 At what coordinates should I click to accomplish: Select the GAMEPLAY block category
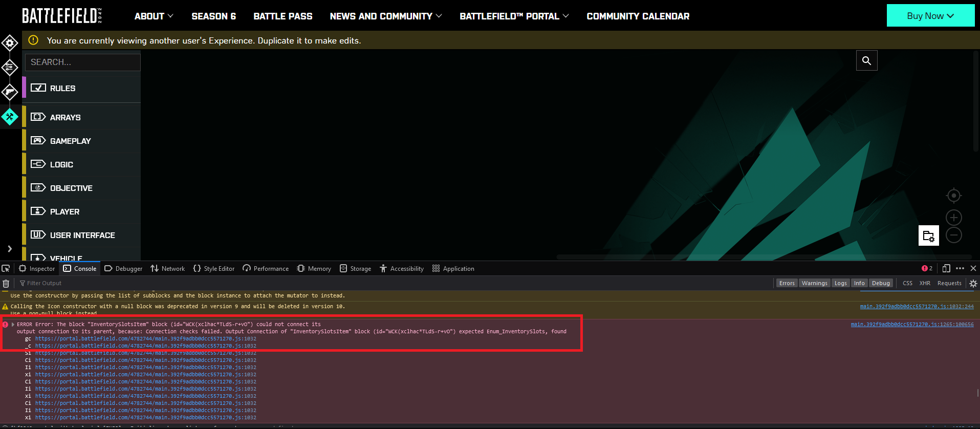[70, 141]
